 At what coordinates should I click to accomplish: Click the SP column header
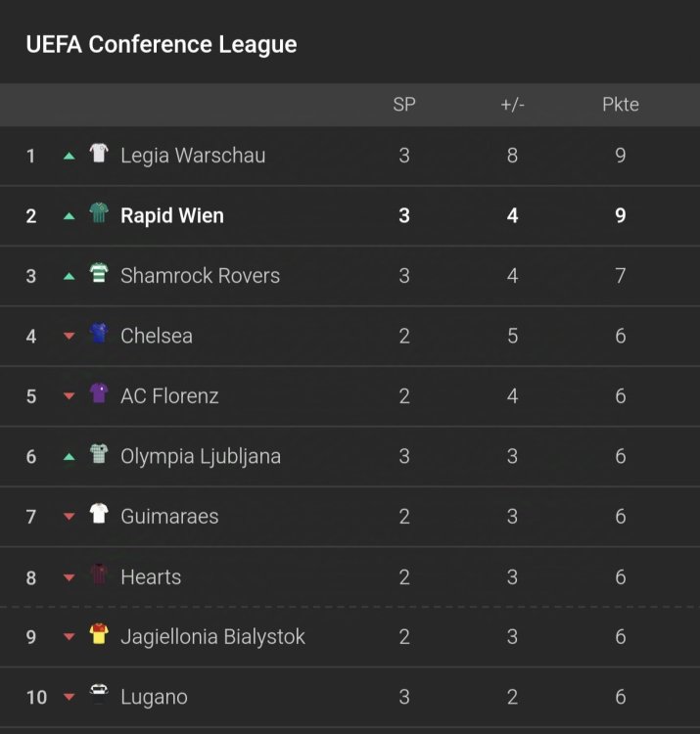point(404,105)
